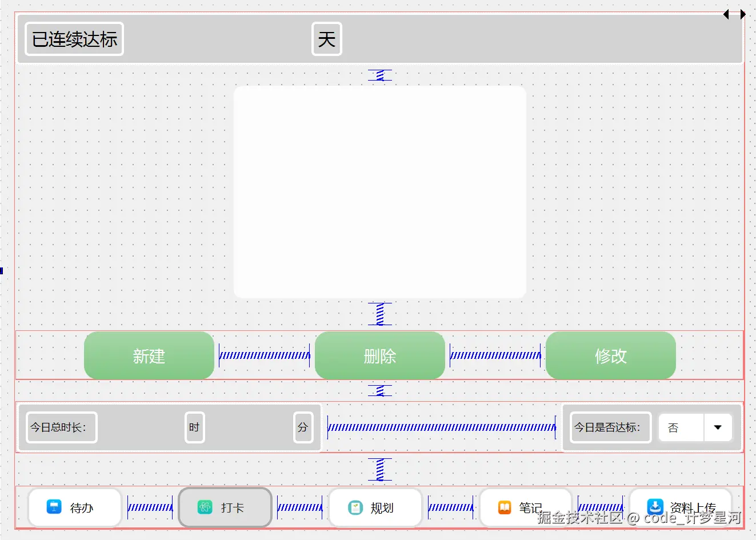Click the blue 待办 icon
756x540 pixels.
click(54, 507)
